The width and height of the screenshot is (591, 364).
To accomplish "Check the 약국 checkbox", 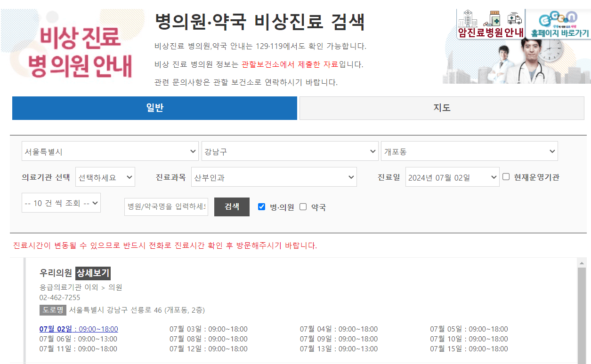I will (x=302, y=206).
